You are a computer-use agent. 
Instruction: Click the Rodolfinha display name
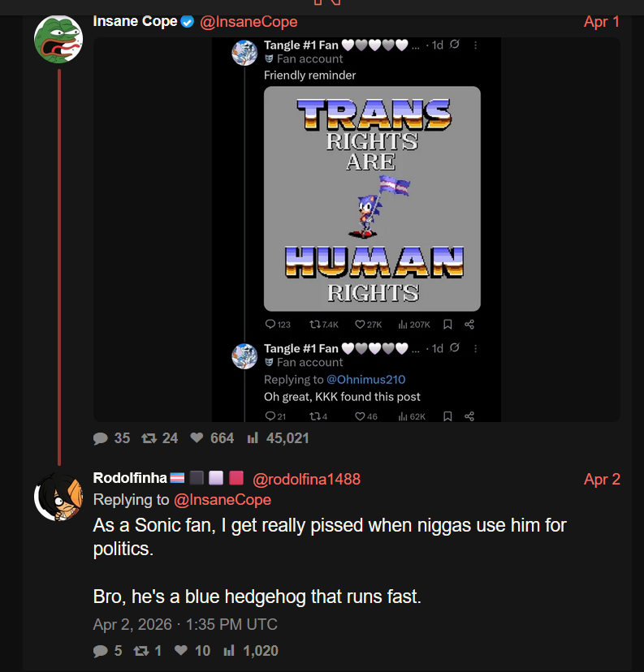click(130, 478)
